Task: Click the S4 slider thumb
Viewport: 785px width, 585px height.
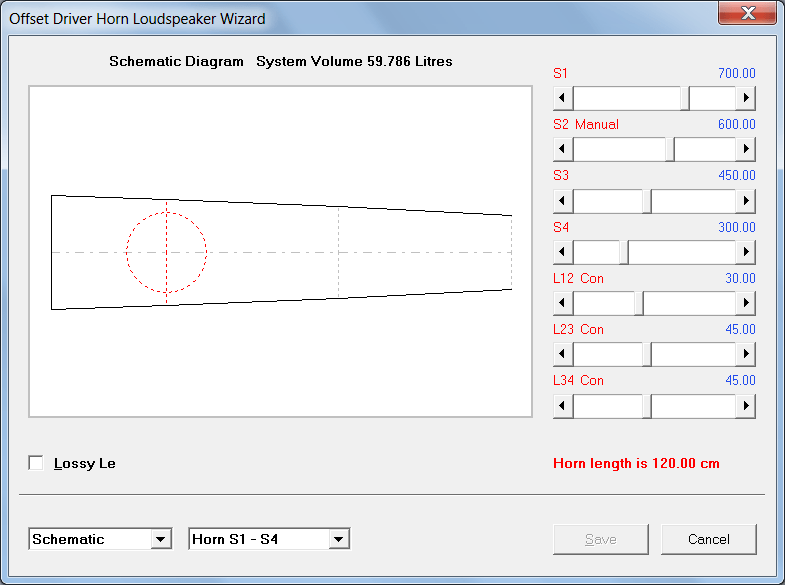Action: pos(624,252)
